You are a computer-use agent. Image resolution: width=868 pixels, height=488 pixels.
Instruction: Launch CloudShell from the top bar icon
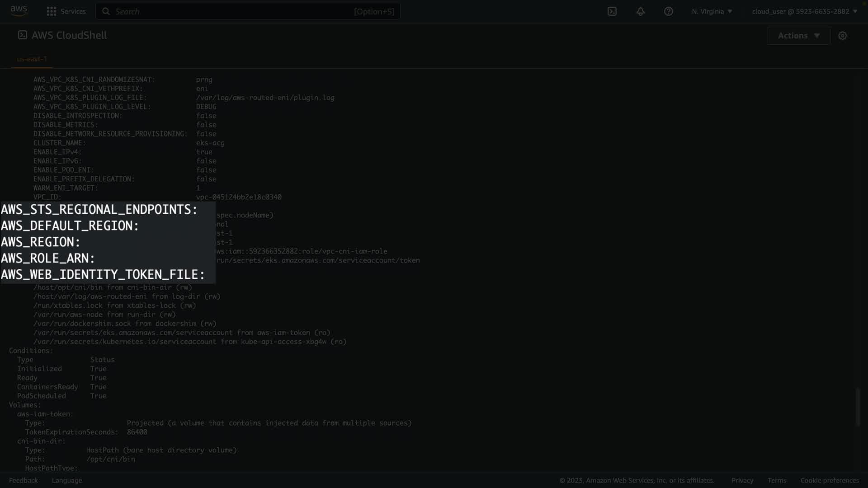612,11
